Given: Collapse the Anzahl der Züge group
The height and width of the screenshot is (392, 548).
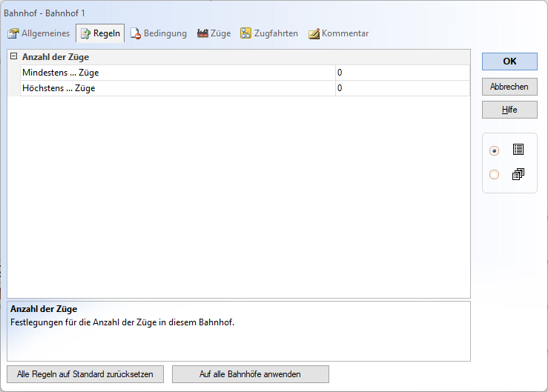Looking at the screenshot, I should tap(13, 56).
